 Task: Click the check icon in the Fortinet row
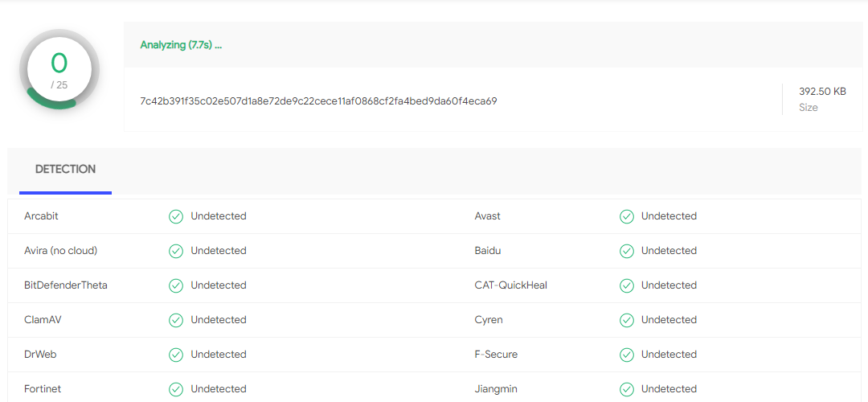pyautogui.click(x=176, y=389)
